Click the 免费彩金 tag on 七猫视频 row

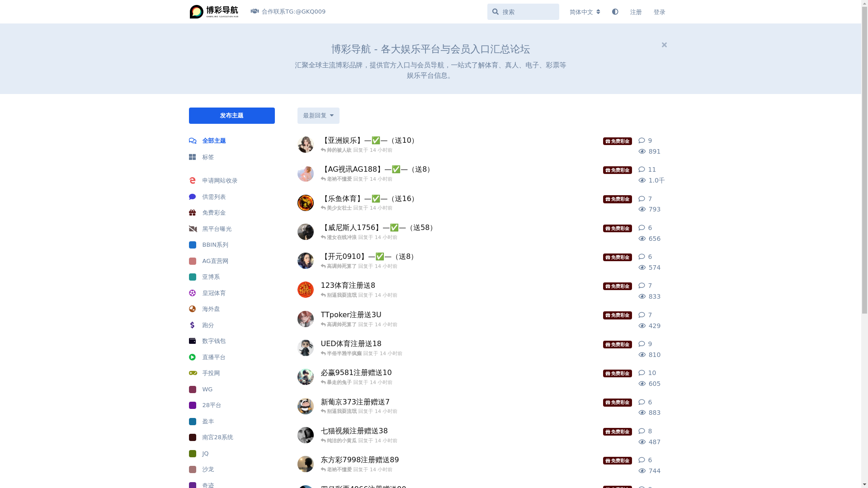pyautogui.click(x=618, y=432)
